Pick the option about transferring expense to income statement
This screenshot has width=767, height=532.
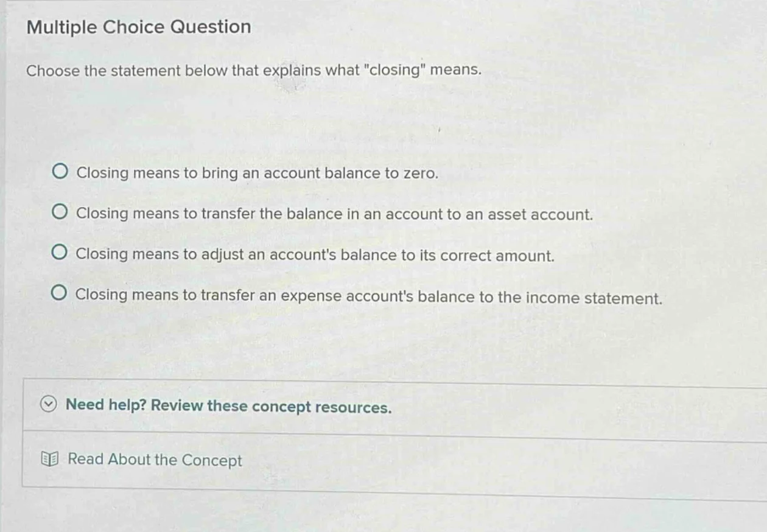59,293
